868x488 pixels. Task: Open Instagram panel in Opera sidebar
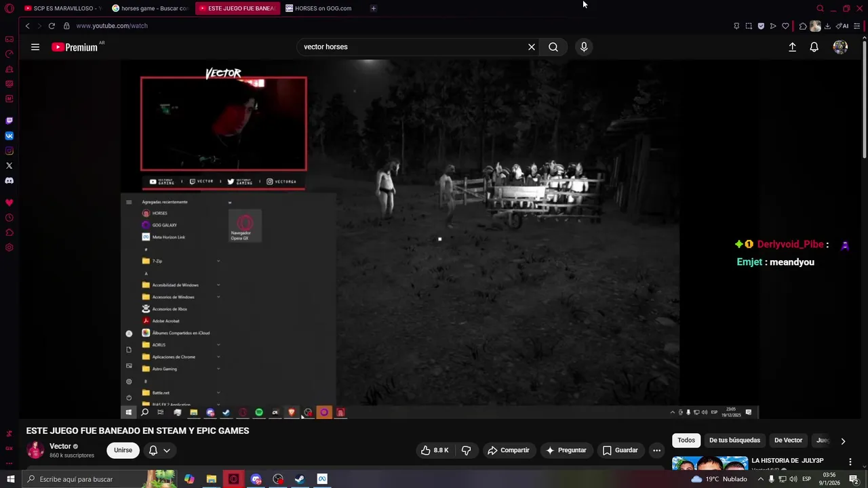pyautogui.click(x=9, y=150)
